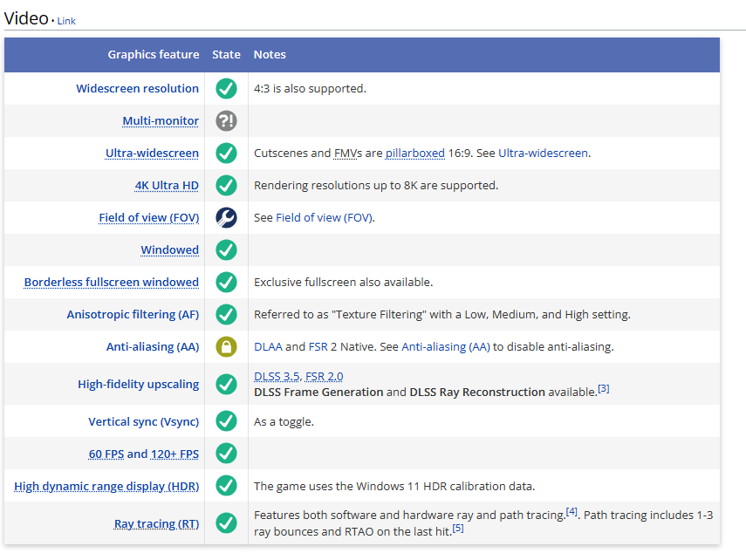The height and width of the screenshot is (560, 746).
Task: Open the pillarboxed link in notes
Action: 414,154
